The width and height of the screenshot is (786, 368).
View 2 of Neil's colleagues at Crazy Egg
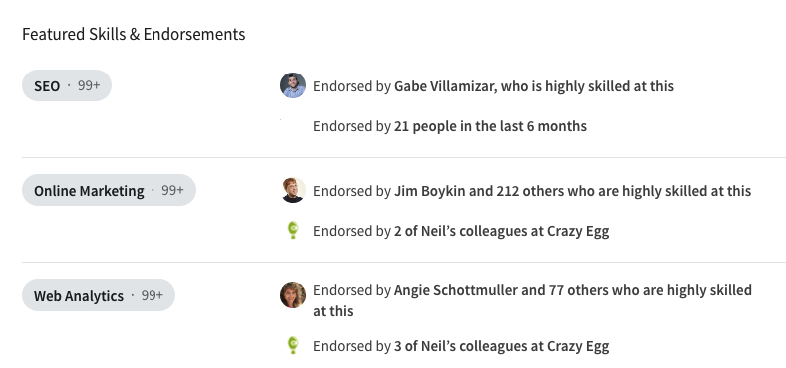pyautogui.click(x=501, y=231)
